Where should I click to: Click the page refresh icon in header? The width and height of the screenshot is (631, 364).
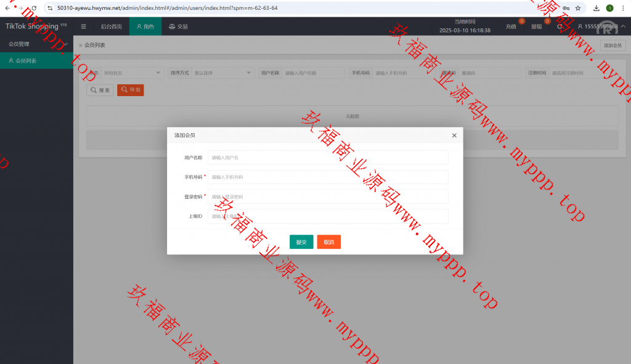(560, 26)
